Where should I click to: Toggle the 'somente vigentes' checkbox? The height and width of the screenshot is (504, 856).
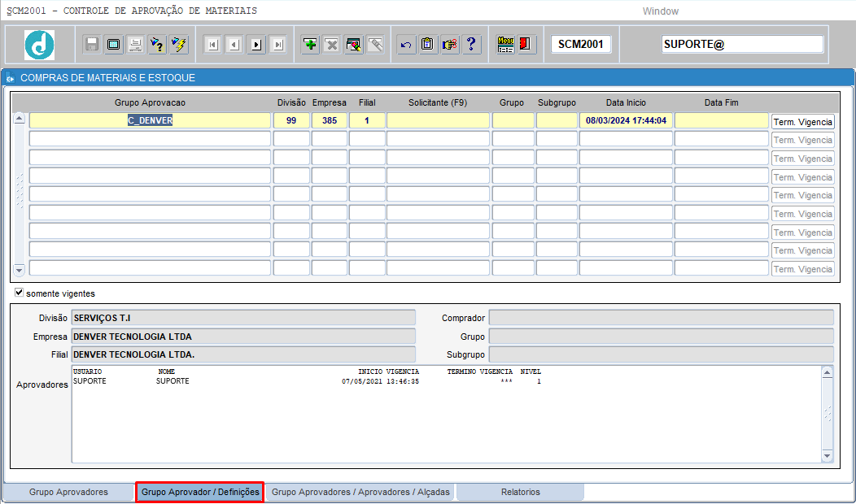click(x=19, y=293)
